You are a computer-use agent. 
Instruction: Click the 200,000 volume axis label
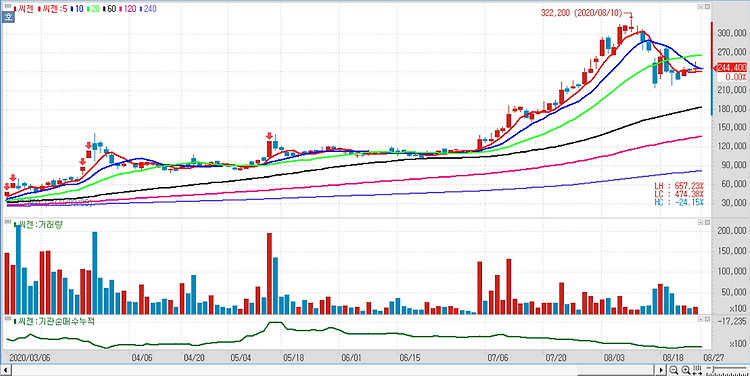(731, 231)
